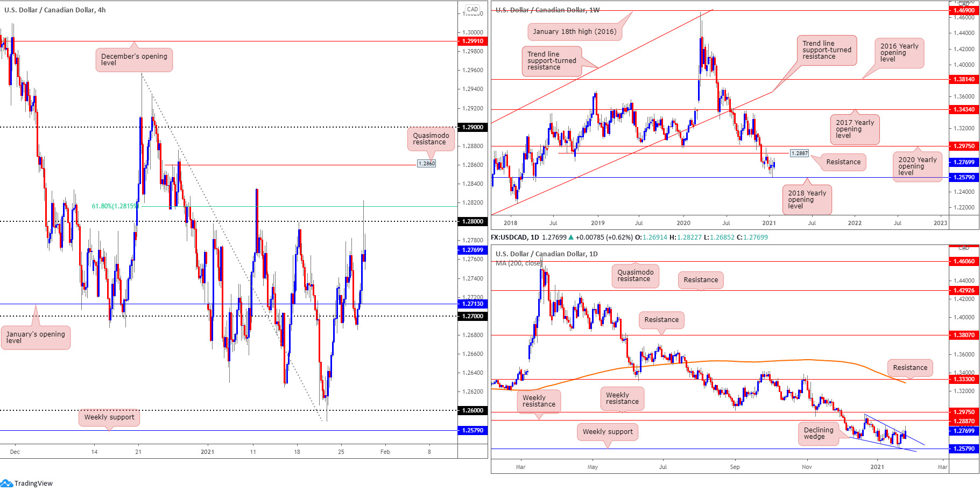Viewport: 980px width, 490px height.
Task: Click the red 1.28870 price tag
Action: pyautogui.click(x=964, y=421)
